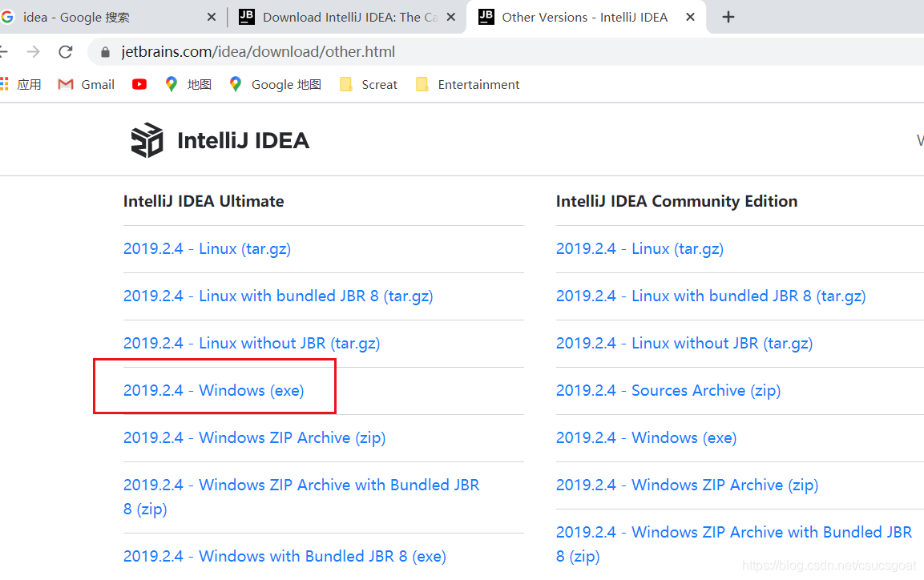Switch to Download IntelliJ IDEA tab
The height and width of the screenshot is (580, 924).
click(x=348, y=17)
